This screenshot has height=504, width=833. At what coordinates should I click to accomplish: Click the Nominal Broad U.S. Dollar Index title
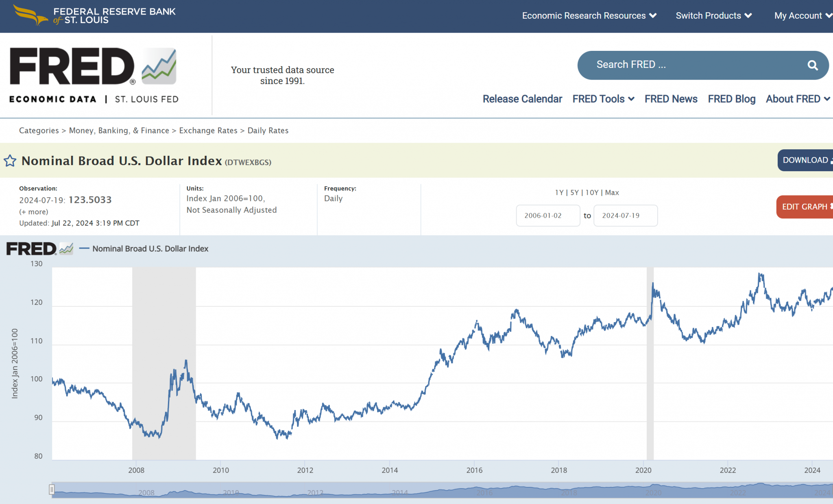122,161
